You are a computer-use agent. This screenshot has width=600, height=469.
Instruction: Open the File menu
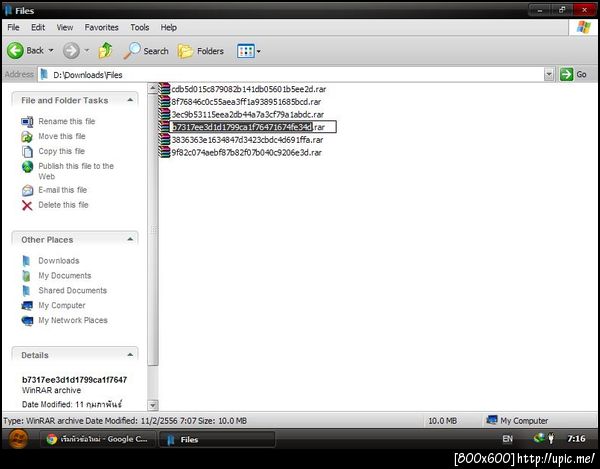13,28
